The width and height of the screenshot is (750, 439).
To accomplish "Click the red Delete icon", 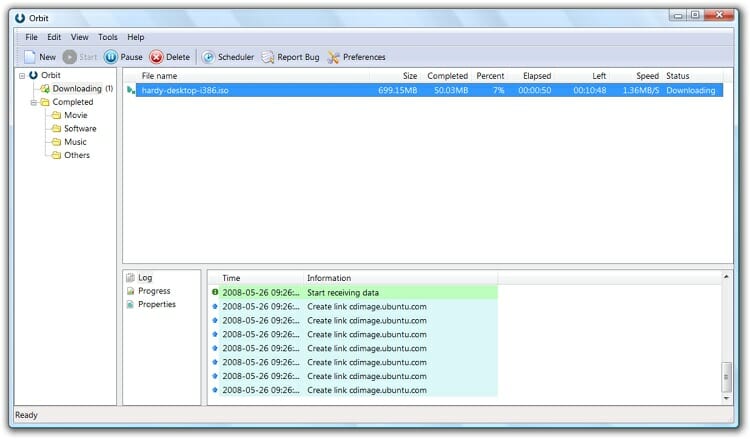I will point(156,57).
